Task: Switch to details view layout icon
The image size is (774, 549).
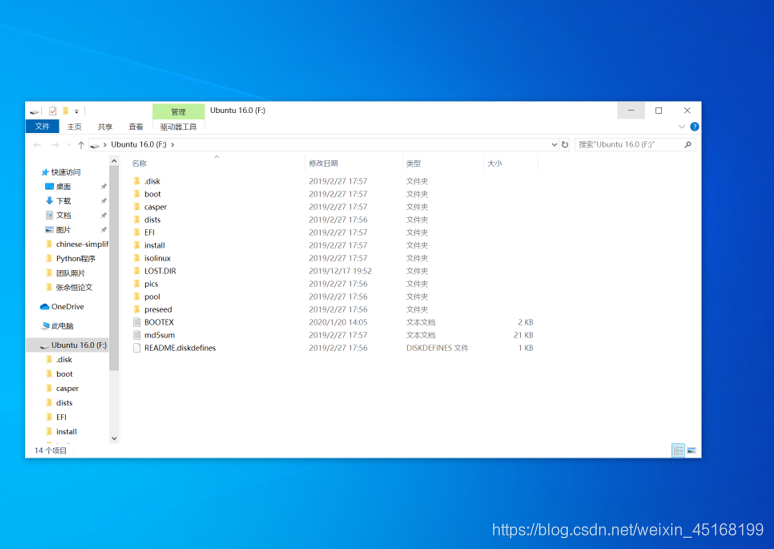Action: (x=678, y=450)
